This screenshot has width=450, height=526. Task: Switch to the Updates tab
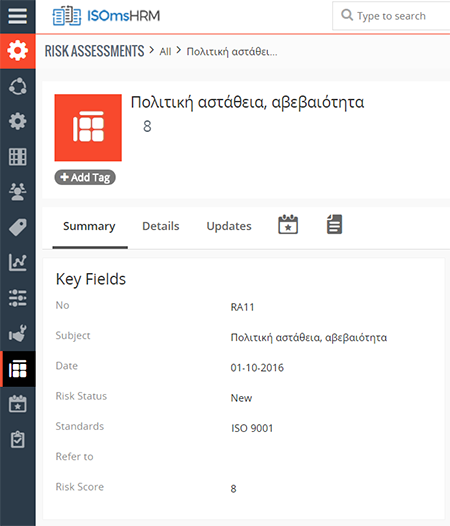(229, 226)
